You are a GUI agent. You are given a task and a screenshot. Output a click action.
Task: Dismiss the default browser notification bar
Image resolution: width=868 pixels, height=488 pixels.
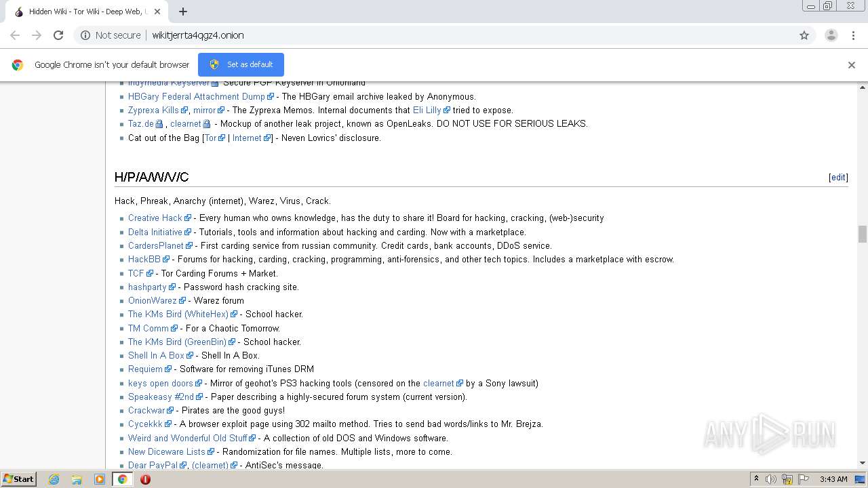pyautogui.click(x=851, y=65)
